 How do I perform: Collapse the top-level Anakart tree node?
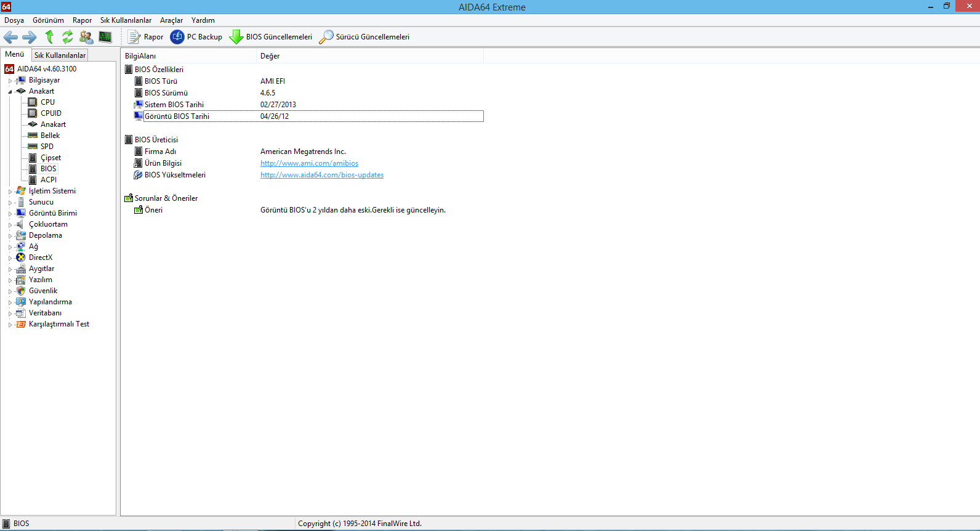pos(10,92)
